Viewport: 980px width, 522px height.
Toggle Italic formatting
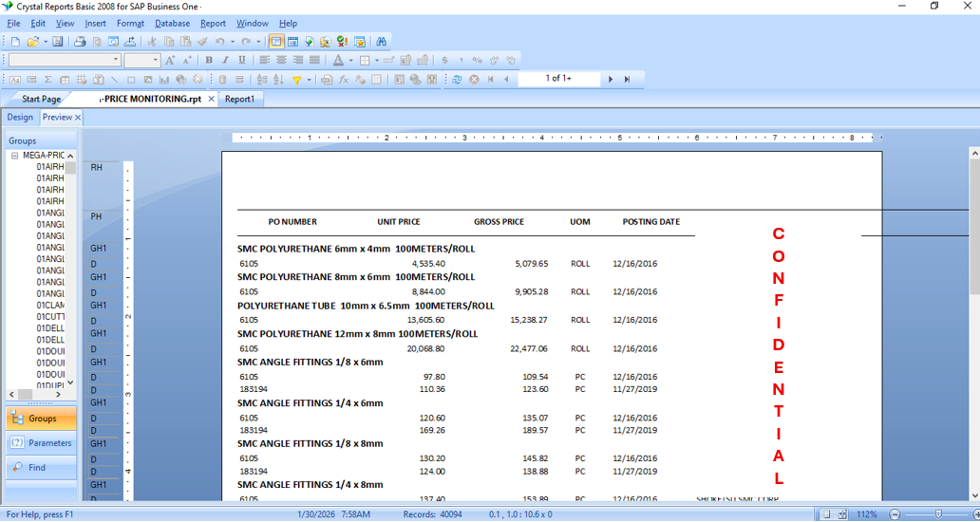click(x=225, y=61)
